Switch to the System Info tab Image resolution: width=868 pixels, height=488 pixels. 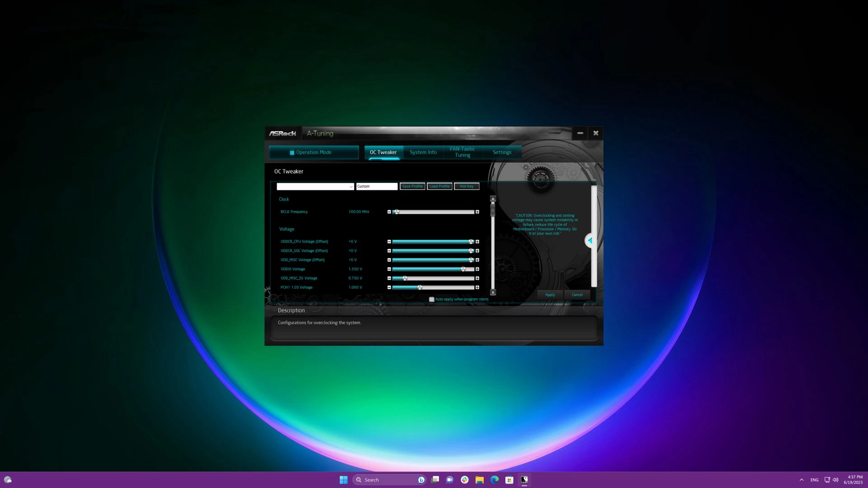[x=423, y=152]
